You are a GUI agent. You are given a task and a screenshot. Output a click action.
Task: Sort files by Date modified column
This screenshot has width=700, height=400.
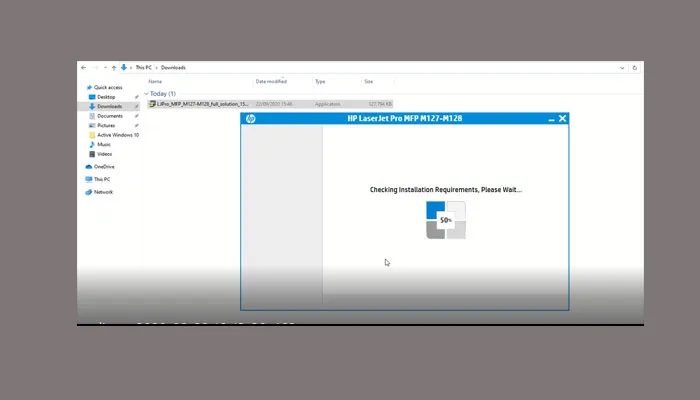coord(271,81)
